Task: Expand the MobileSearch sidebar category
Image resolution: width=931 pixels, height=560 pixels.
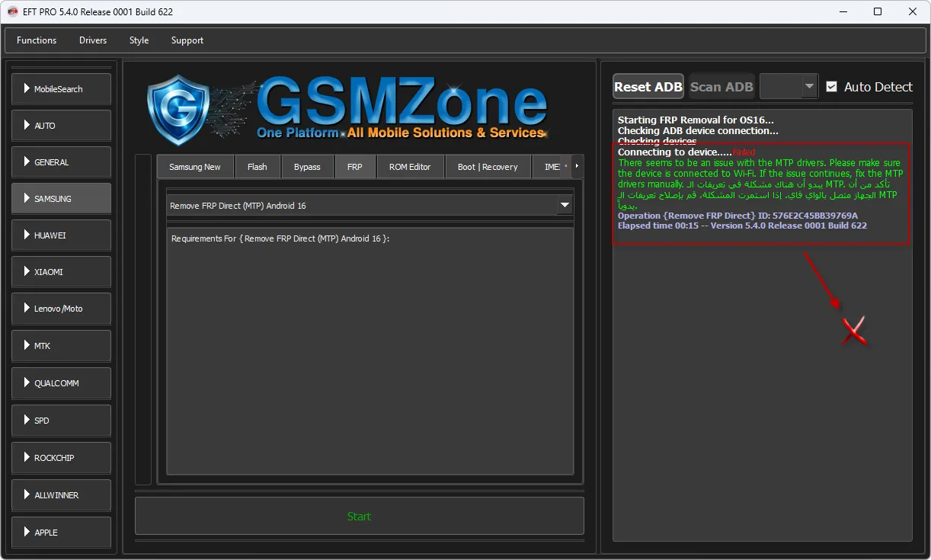Action: click(61, 89)
